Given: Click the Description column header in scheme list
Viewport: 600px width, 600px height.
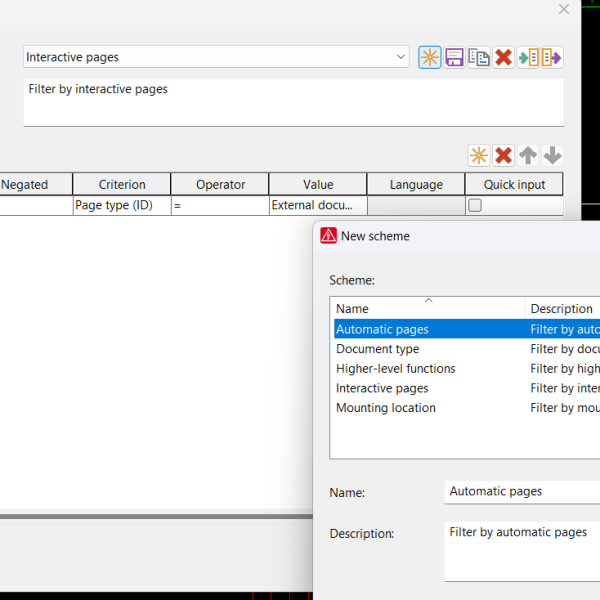Looking at the screenshot, I should tap(561, 308).
